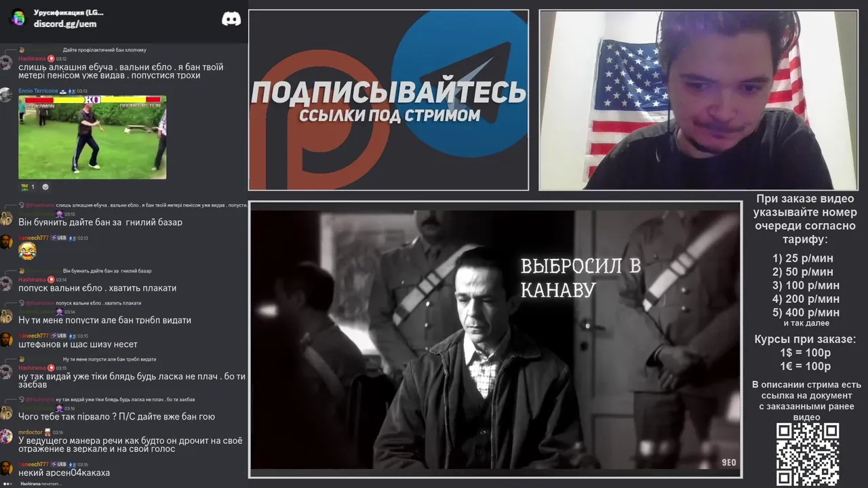Viewport: 868px width, 488px height.
Task: Click Ennio Terricone's avatar
Action: 7,95
